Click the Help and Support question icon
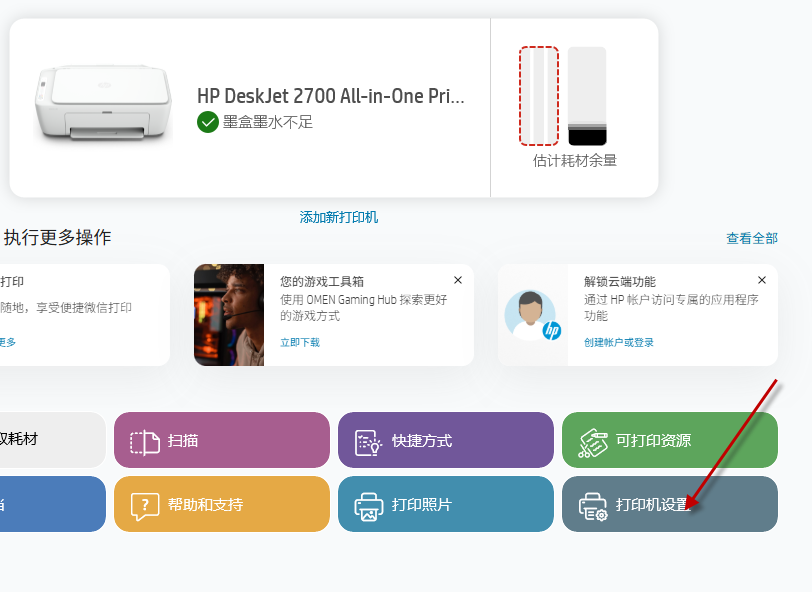The width and height of the screenshot is (812, 592). pyautogui.click(x=144, y=506)
